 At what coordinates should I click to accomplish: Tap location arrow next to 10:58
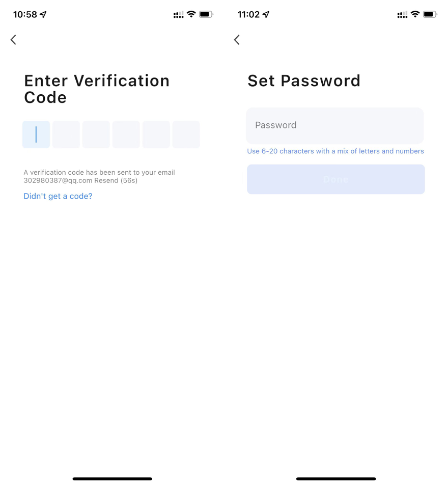43,15
